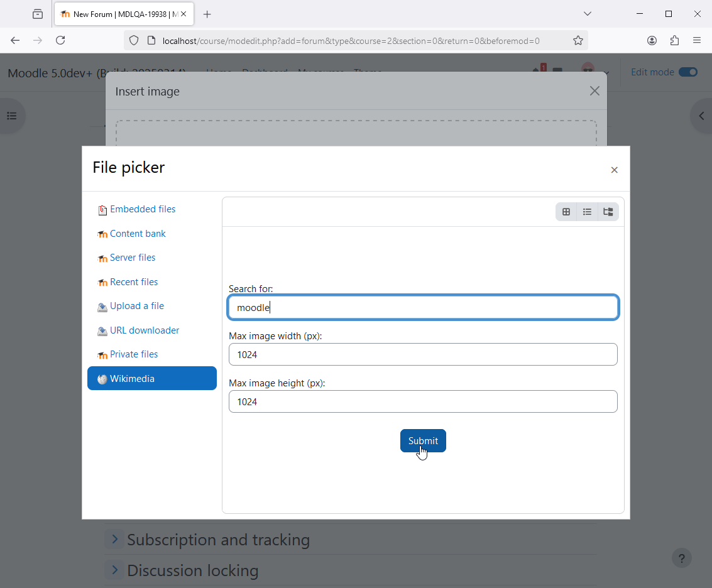Click the site shield tracking icon
Image resolution: width=712 pixels, height=588 pixels.
tap(133, 40)
